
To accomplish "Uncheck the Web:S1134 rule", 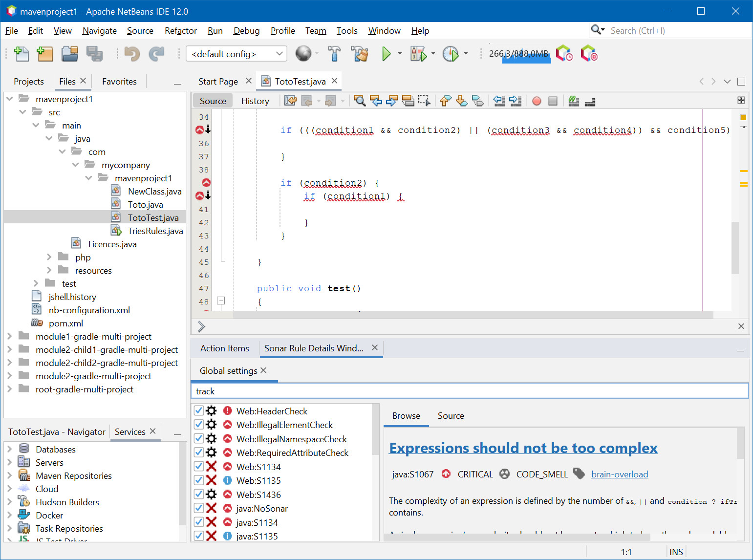I will [x=198, y=466].
